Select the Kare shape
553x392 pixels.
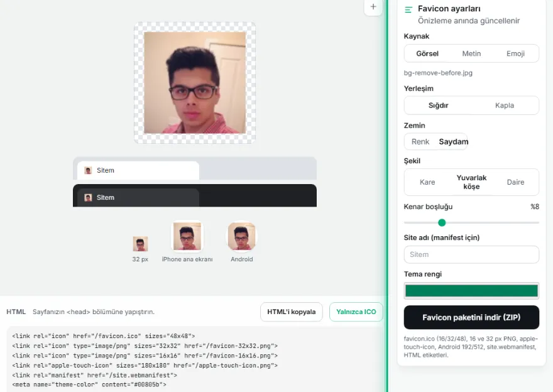click(x=427, y=182)
